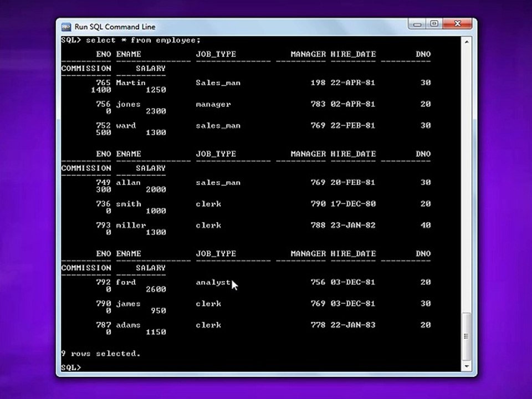Click the department number '40' for miller
This screenshot has width=532, height=399.
coord(426,226)
